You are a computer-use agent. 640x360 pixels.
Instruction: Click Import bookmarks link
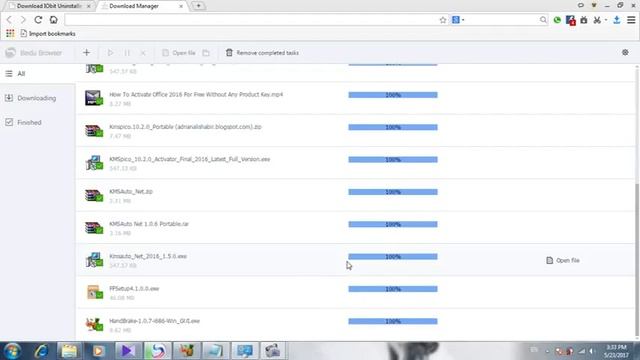pyautogui.click(x=48, y=33)
